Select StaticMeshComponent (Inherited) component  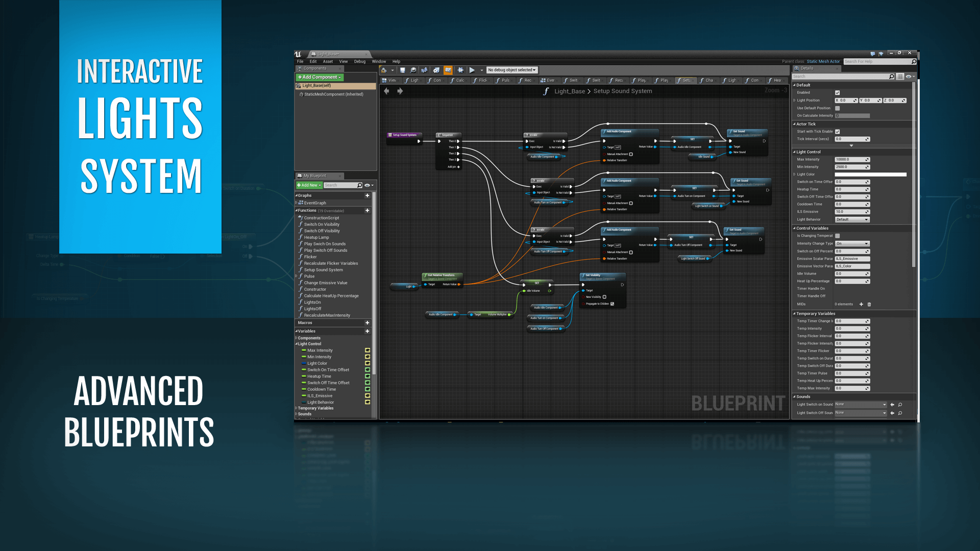point(334,94)
